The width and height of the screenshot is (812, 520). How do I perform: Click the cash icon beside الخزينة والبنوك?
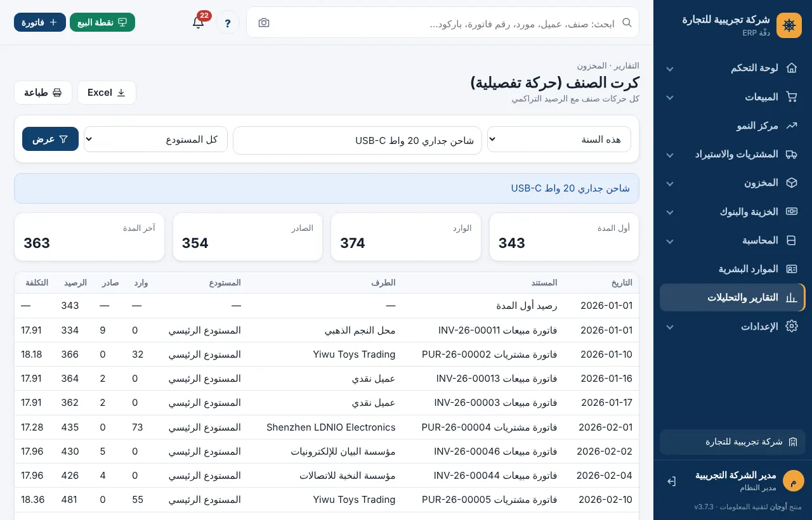[x=791, y=211]
